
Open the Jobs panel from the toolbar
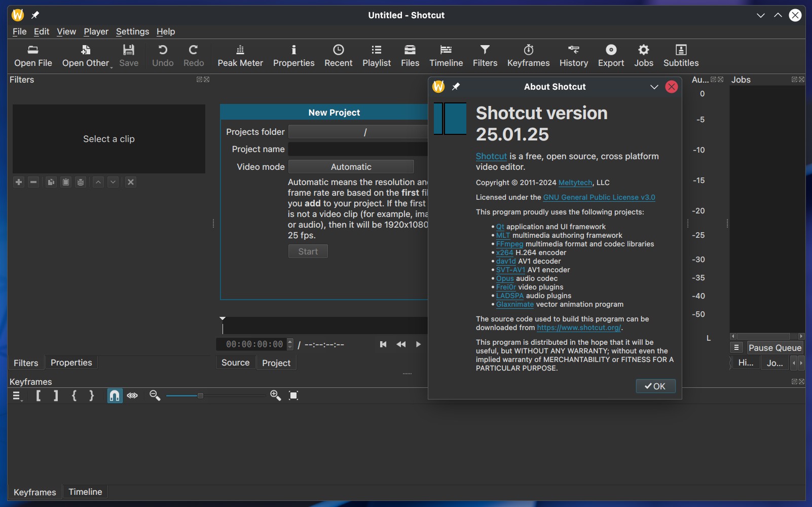coord(644,56)
